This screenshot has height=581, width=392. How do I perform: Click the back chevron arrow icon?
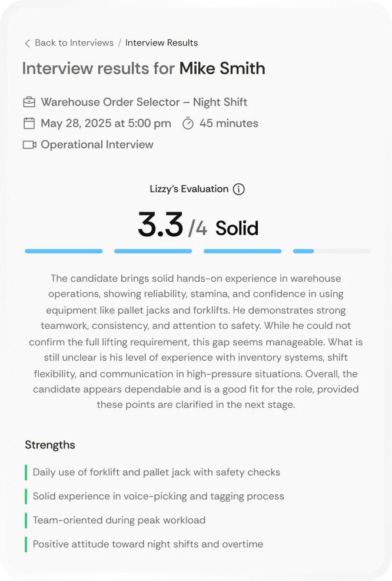coord(27,43)
